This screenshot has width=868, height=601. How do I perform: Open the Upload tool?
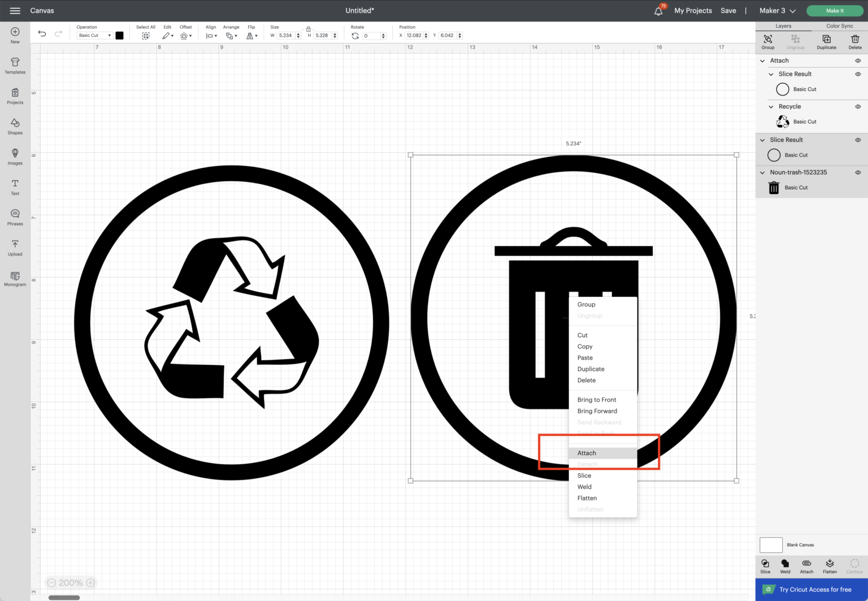(x=15, y=248)
